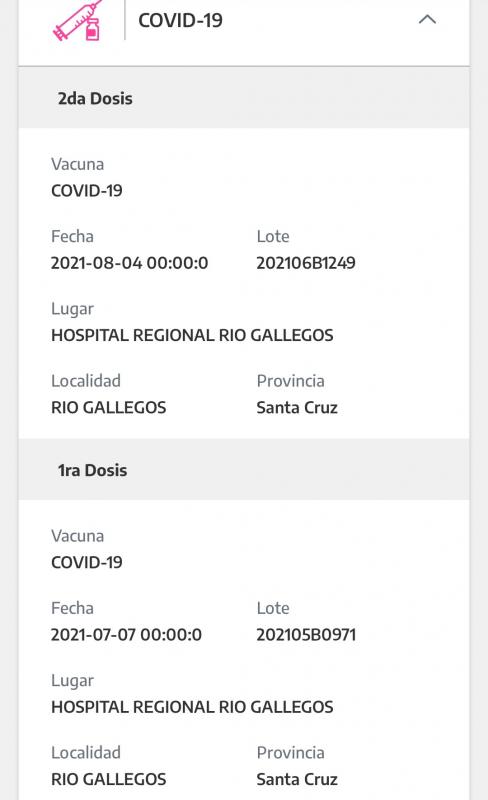
Task: Click the Lugar label in 2da Dosis
Action: point(72,309)
